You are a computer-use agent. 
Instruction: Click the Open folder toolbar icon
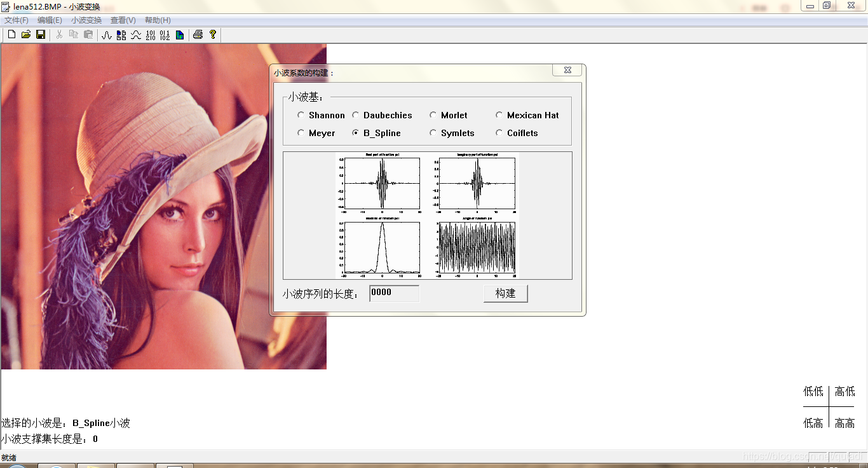click(x=26, y=34)
